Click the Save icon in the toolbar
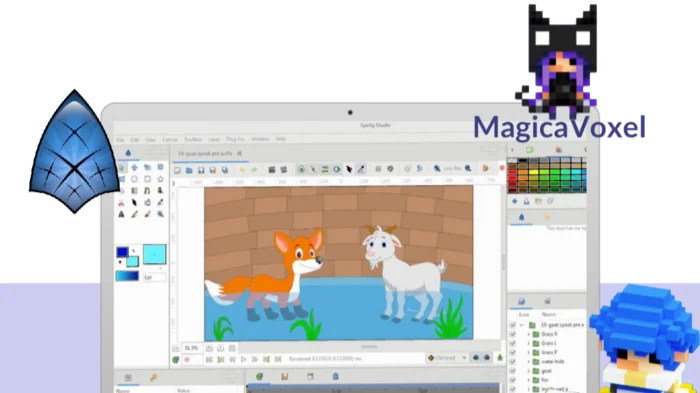The height and width of the screenshot is (393, 700). [x=201, y=170]
